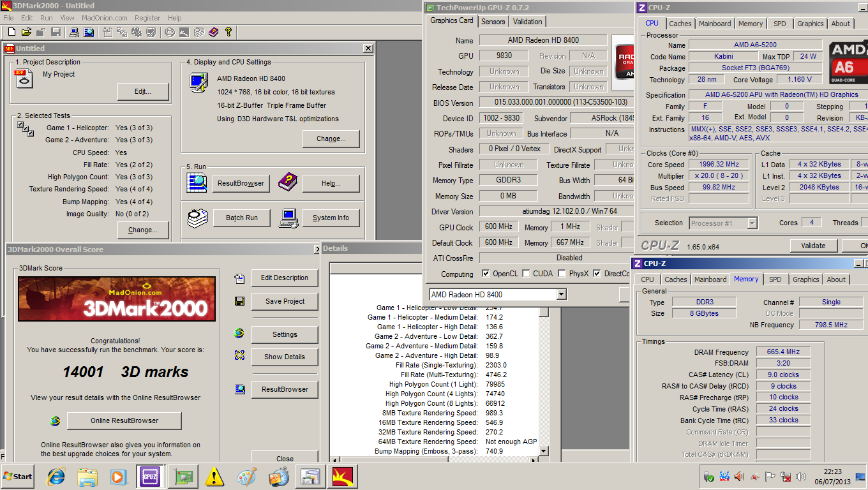
Task: Open Paint palette icon in taskbar
Action: [246, 477]
